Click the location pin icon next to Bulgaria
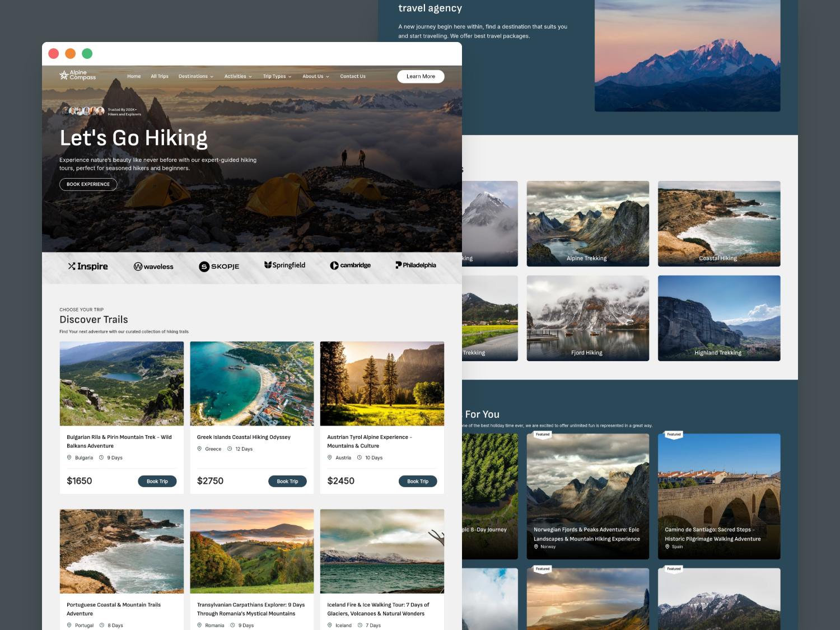The width and height of the screenshot is (840, 630). click(69, 458)
